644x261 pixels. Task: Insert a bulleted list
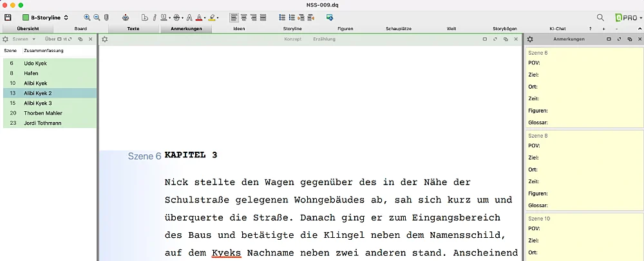click(282, 17)
